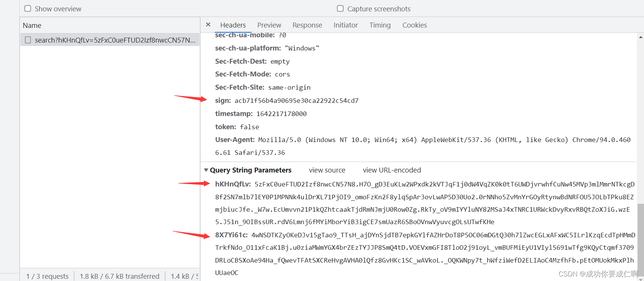Open the Initiator tab

coord(346,25)
